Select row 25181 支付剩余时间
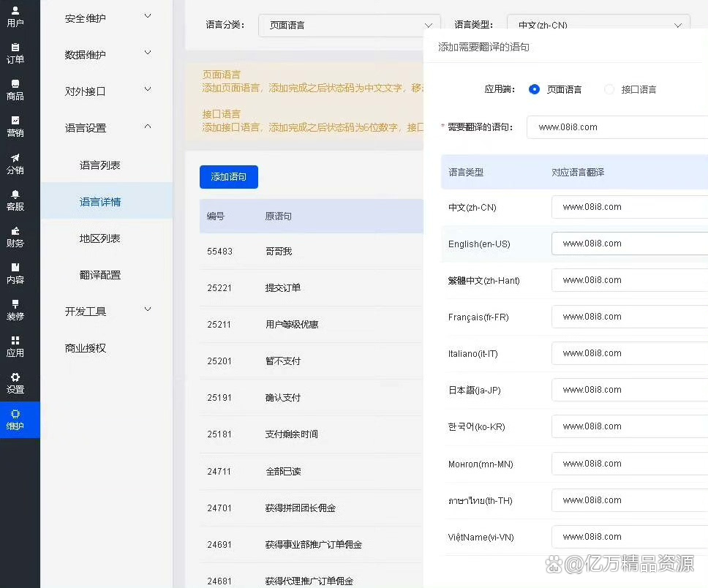The width and height of the screenshot is (708, 588). [312, 434]
